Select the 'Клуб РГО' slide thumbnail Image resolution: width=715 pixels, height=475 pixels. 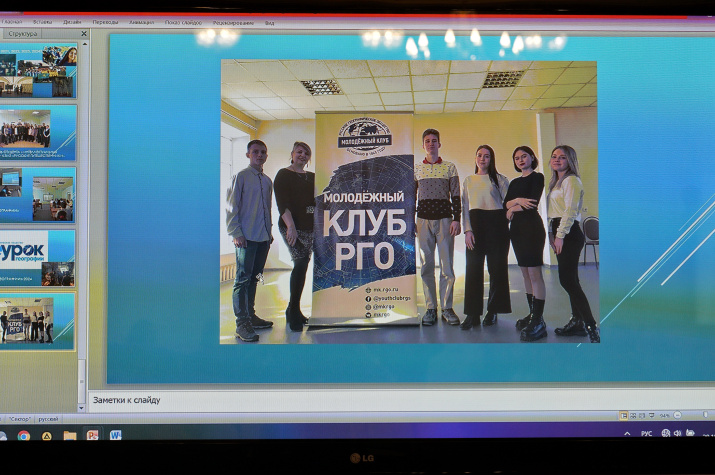38,321
